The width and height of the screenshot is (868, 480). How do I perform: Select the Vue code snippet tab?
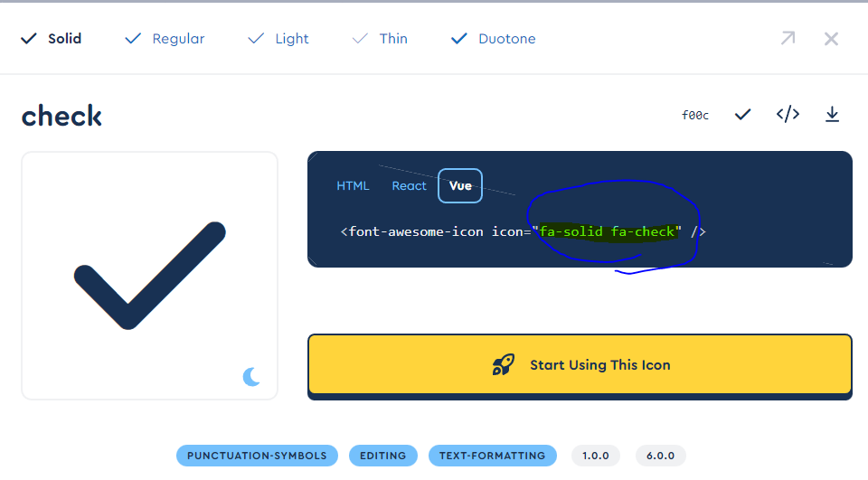click(460, 186)
